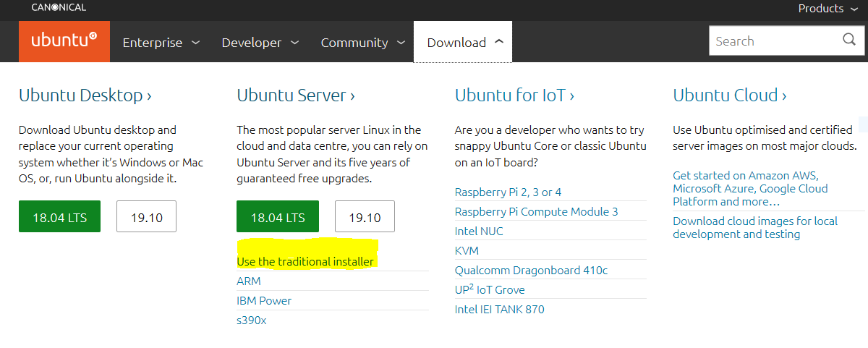The height and width of the screenshot is (348, 868).
Task: Open Download cloud images for local development link
Action: [x=755, y=227]
